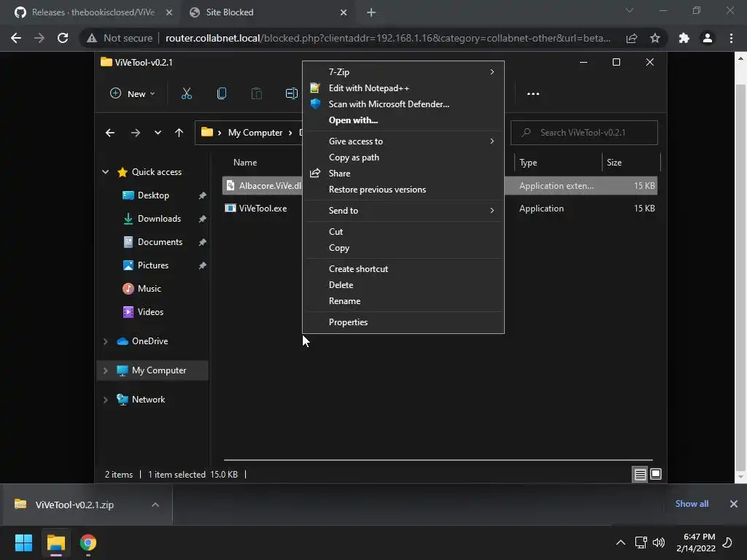
Task: Expand the Give access to submenu
Action: 403,141
